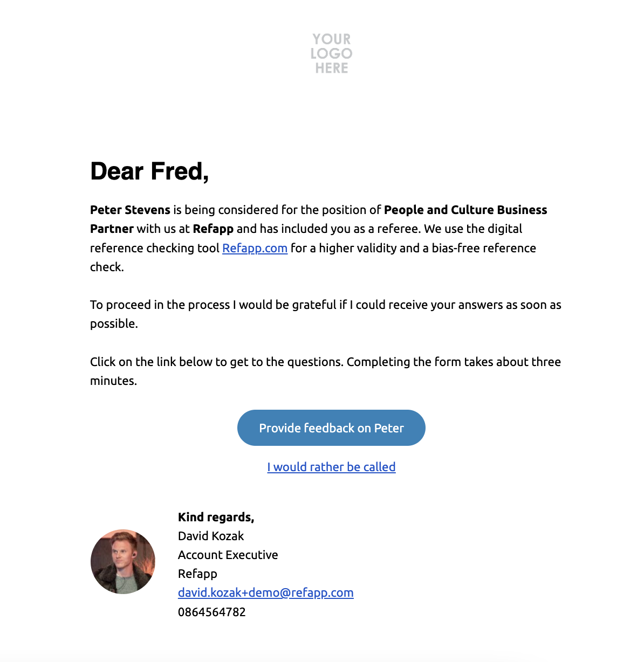Click bold "Refapp" in the first paragraph
This screenshot has width=644, height=662.
tap(213, 229)
